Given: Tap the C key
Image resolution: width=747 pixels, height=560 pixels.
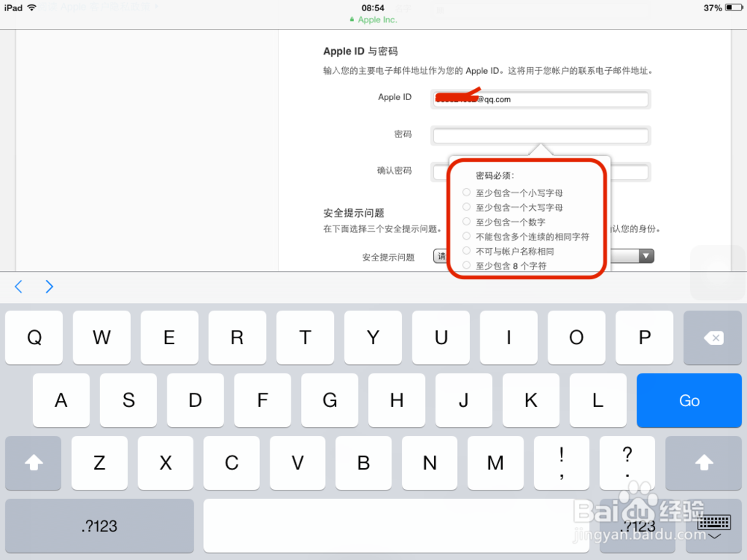Looking at the screenshot, I should 232,463.
